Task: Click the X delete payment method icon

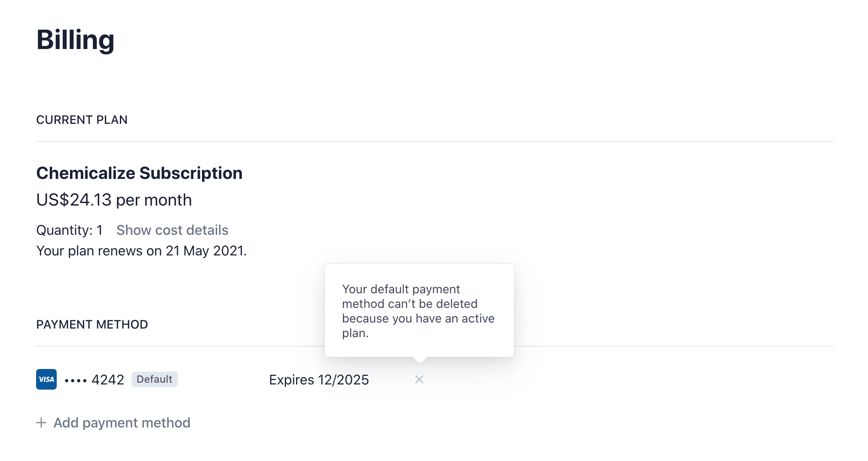Action: coord(419,379)
